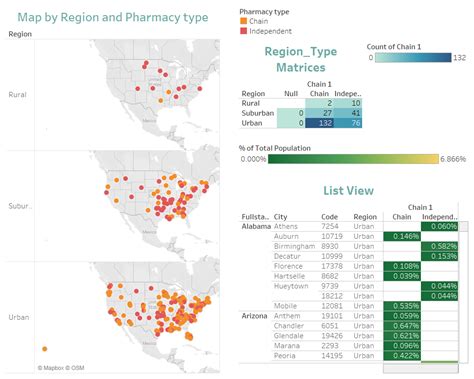Click the Rural Independent cell showing 10
This screenshot has height=379, width=474.
(348, 103)
